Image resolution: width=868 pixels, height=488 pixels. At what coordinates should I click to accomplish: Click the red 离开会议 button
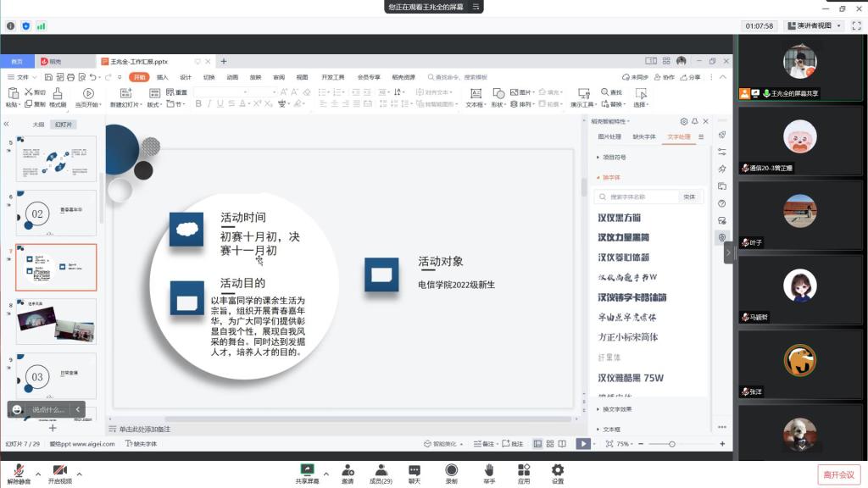tap(838, 474)
